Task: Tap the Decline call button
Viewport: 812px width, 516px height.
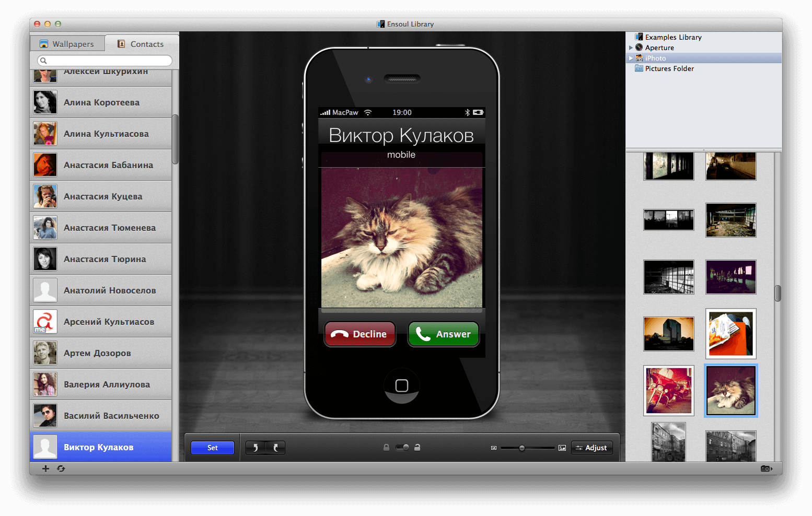Action: [360, 334]
